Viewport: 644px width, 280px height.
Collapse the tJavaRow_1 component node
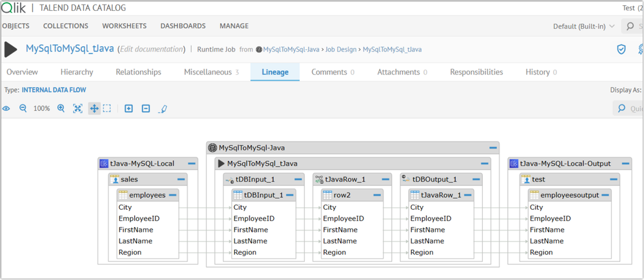385,180
